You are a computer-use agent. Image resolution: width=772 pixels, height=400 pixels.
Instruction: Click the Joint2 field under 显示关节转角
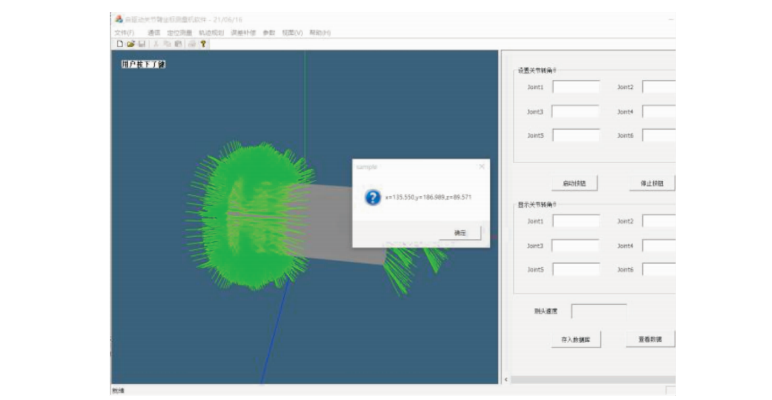coord(659,221)
